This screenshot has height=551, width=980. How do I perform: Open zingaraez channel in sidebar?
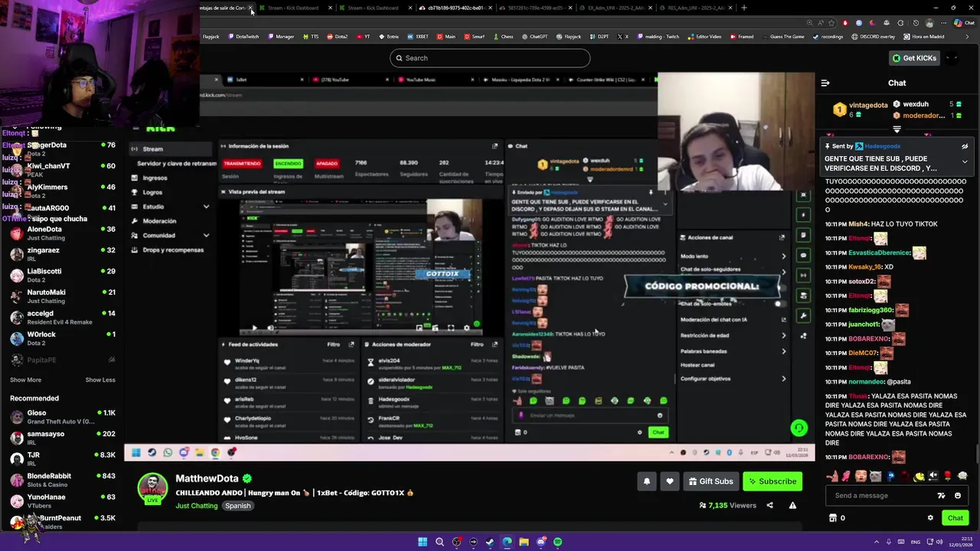(x=63, y=254)
